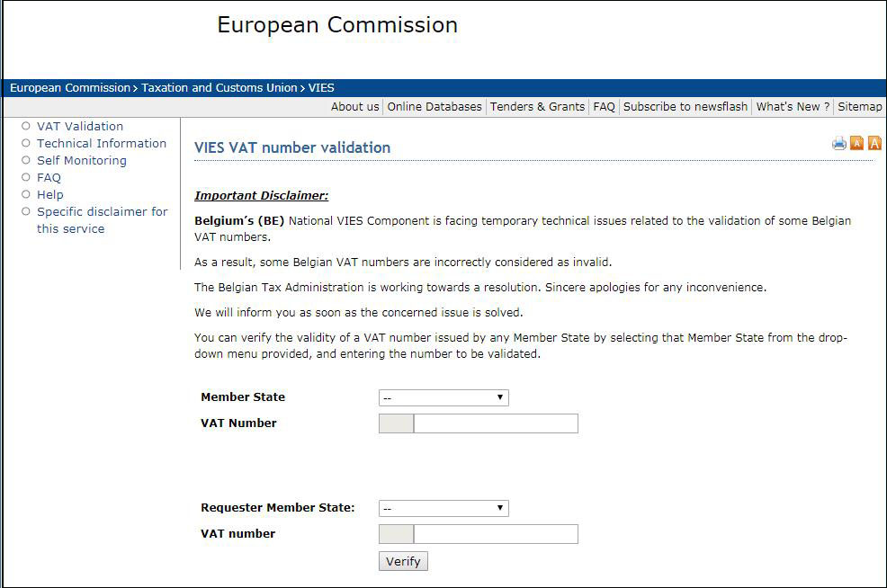Select Help in the left sidebar

[50, 195]
